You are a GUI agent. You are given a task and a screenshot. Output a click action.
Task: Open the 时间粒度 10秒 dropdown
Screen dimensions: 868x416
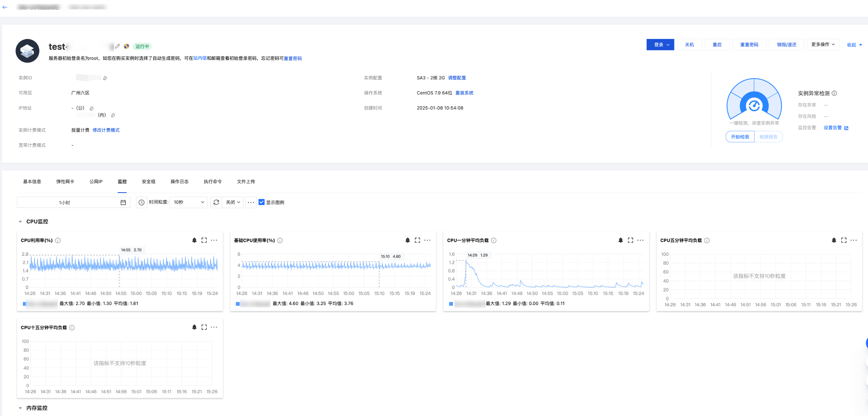(x=188, y=202)
